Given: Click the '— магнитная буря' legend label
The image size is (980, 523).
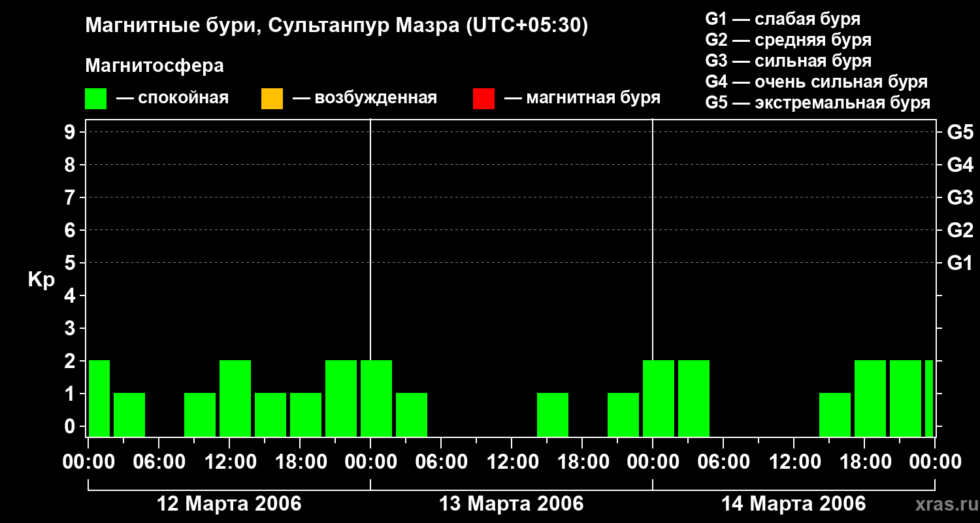Looking at the screenshot, I should coord(582,99).
